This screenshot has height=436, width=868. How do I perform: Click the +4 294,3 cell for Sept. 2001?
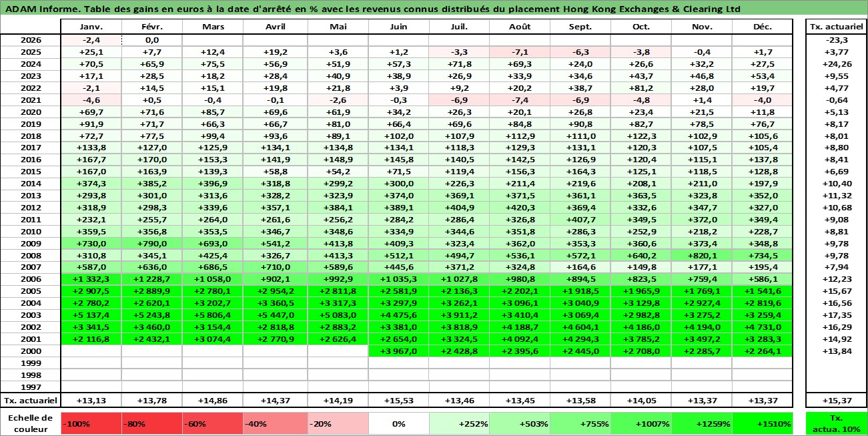(580, 339)
